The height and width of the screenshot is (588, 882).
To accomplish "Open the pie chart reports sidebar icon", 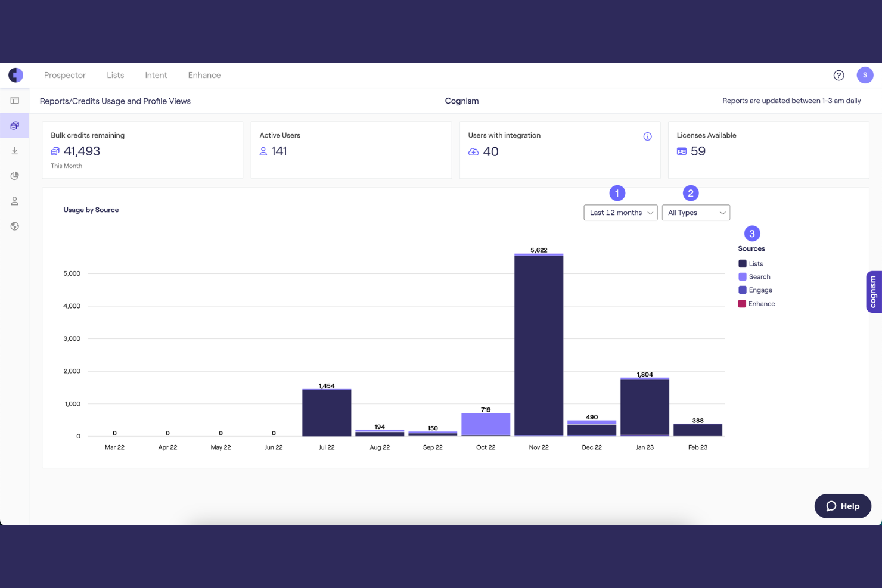I will click(x=15, y=176).
